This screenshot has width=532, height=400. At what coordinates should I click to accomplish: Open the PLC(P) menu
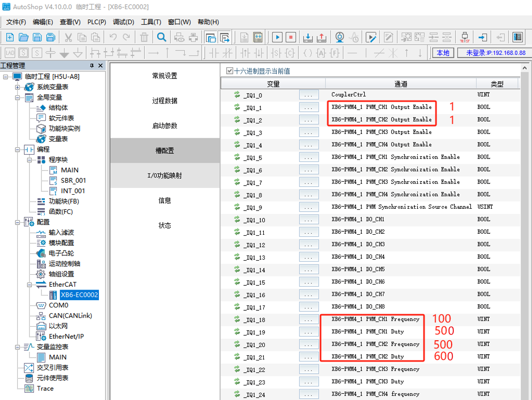(x=96, y=22)
